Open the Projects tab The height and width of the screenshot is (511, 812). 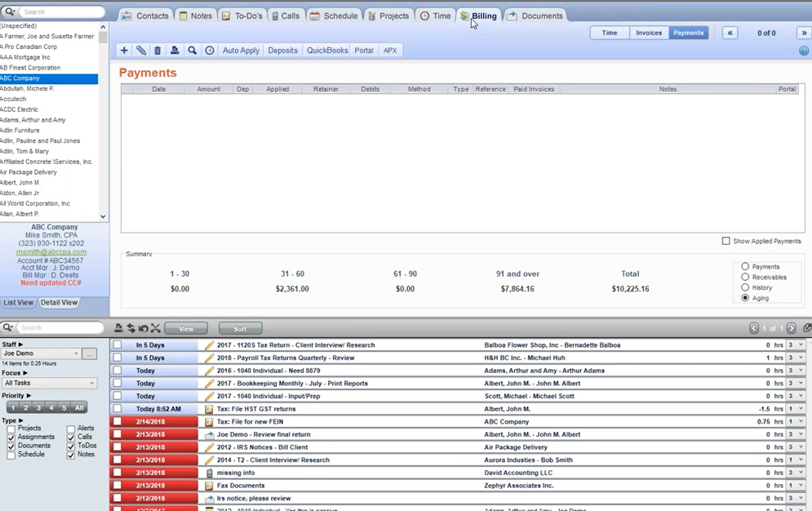388,16
